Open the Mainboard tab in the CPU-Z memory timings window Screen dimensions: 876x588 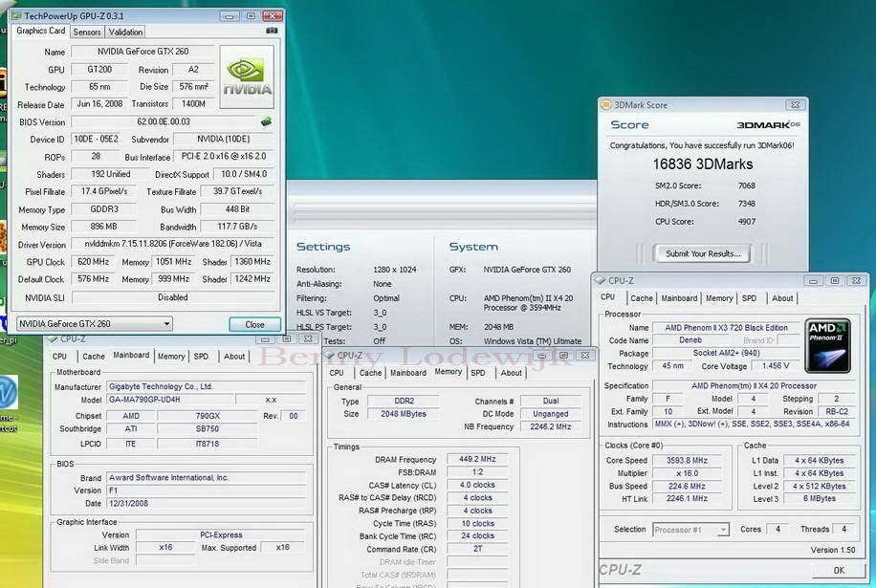pyautogui.click(x=407, y=373)
